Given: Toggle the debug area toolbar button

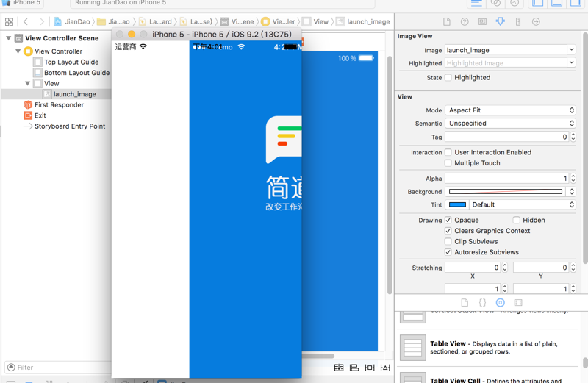Looking at the screenshot, I should (557, 3).
